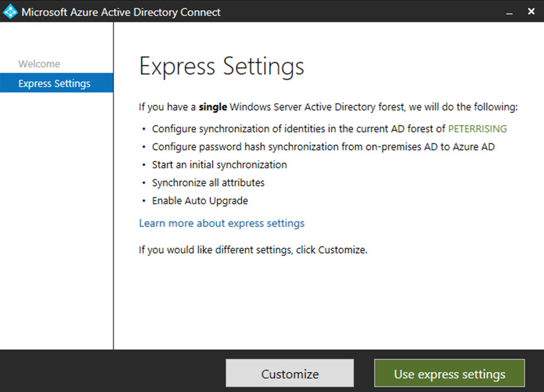Click the Use express settings button
Viewport: 544px width, 392px height.
(x=449, y=374)
